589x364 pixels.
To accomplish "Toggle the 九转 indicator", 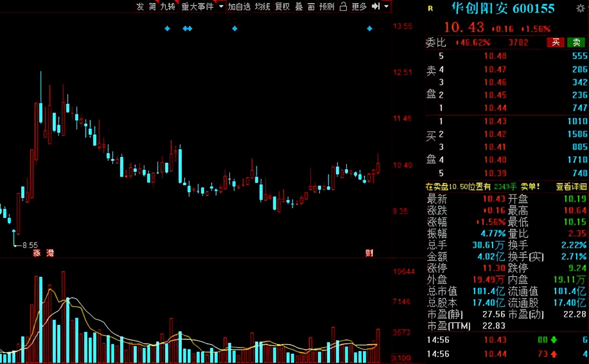I will [167, 6].
